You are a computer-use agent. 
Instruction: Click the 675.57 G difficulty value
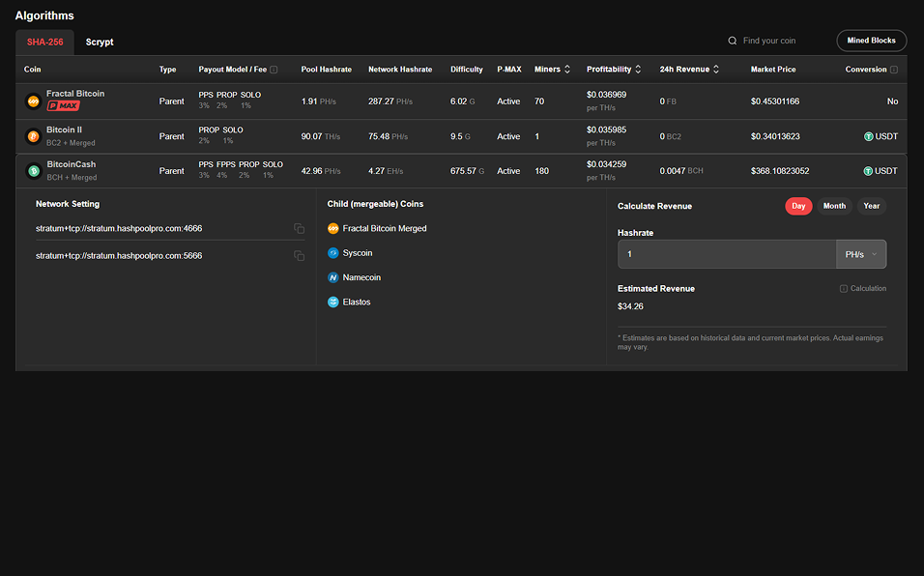coord(467,171)
